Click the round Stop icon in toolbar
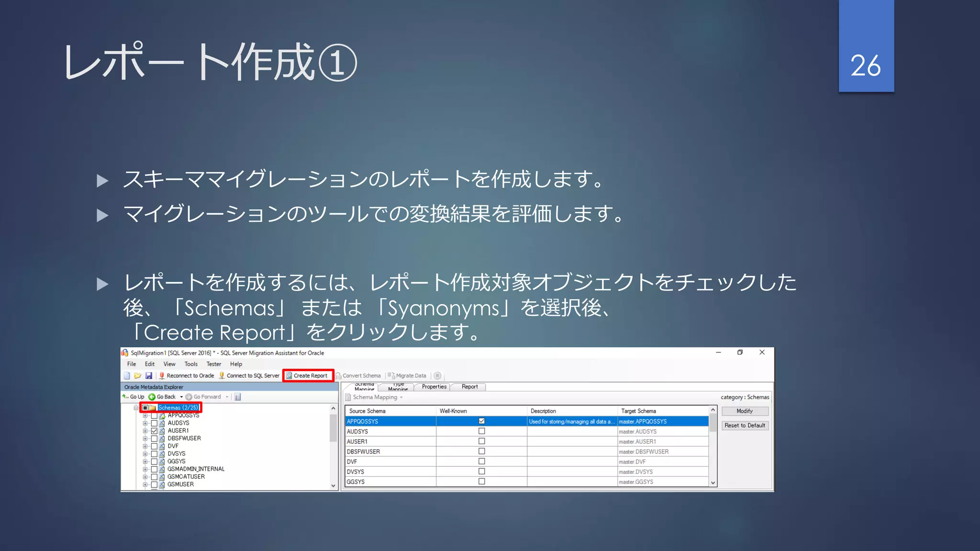The image size is (980, 551). pyautogui.click(x=437, y=375)
